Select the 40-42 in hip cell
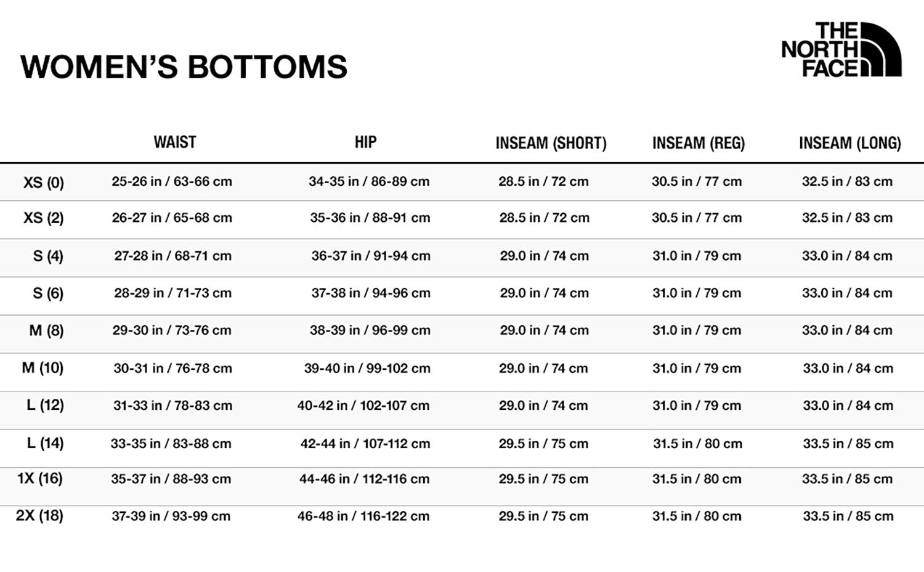Viewport: 924px width, 572px height. point(363,406)
